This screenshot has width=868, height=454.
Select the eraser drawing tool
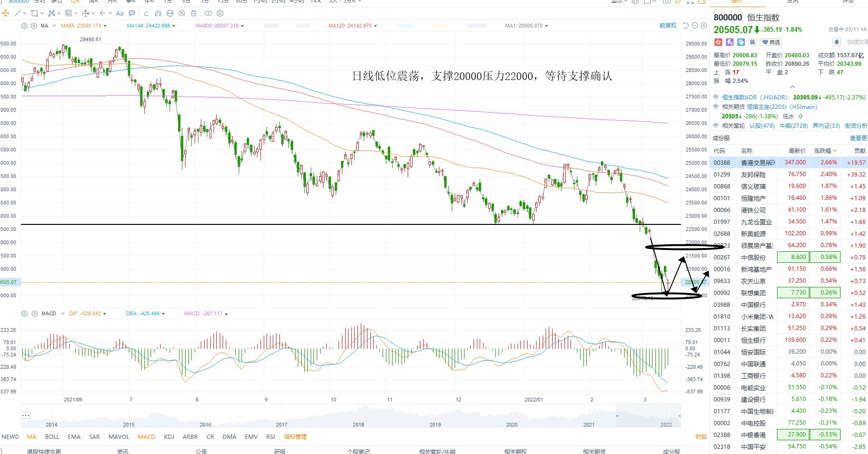click(x=146, y=13)
